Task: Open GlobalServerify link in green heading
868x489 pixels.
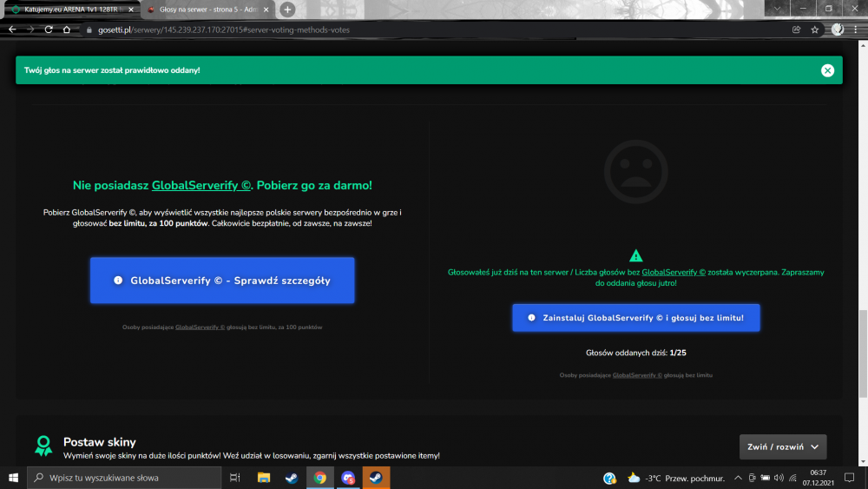Action: [201, 186]
